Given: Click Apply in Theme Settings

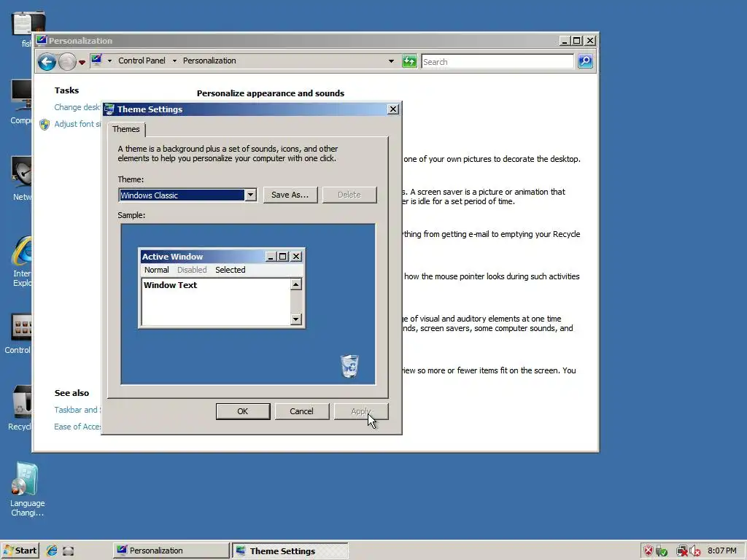Looking at the screenshot, I should click(360, 411).
